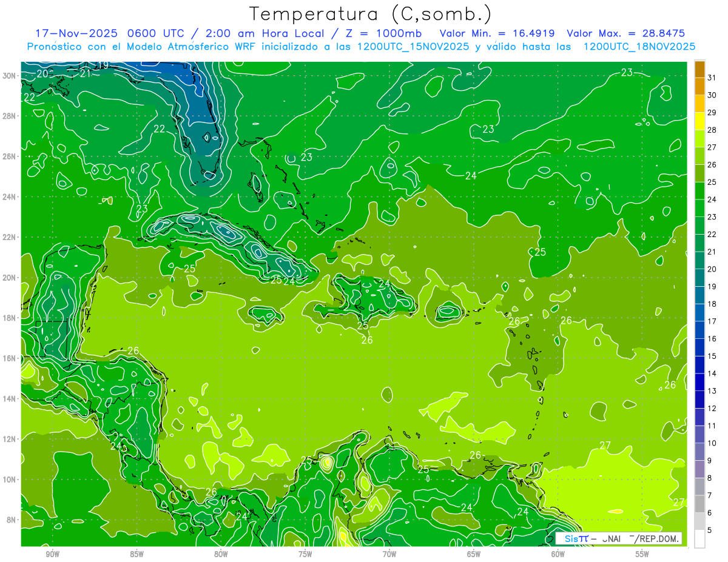
Task: Click the color scale value '31'
Action: coord(712,77)
